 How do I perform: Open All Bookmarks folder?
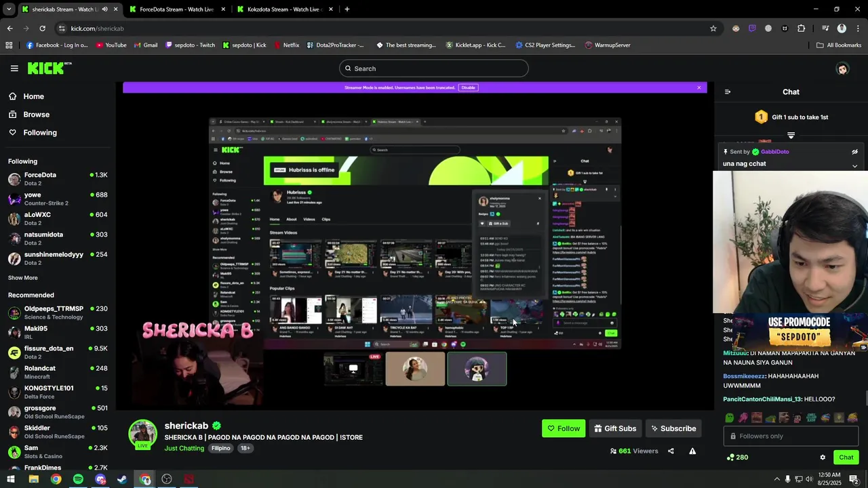point(839,45)
